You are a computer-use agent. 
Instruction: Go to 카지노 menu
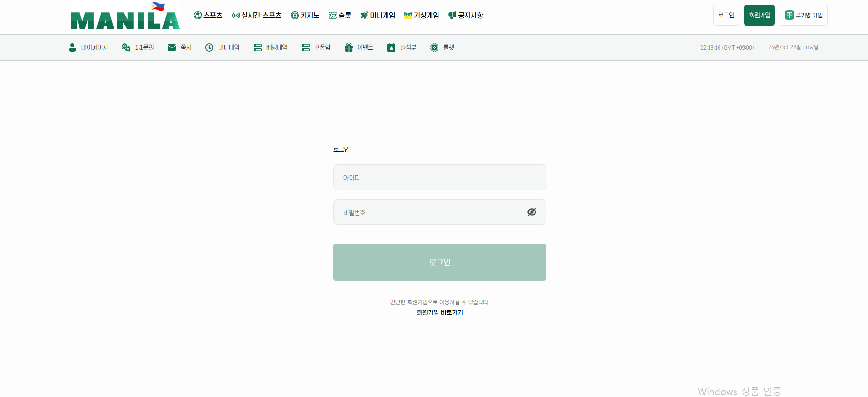[x=305, y=15]
